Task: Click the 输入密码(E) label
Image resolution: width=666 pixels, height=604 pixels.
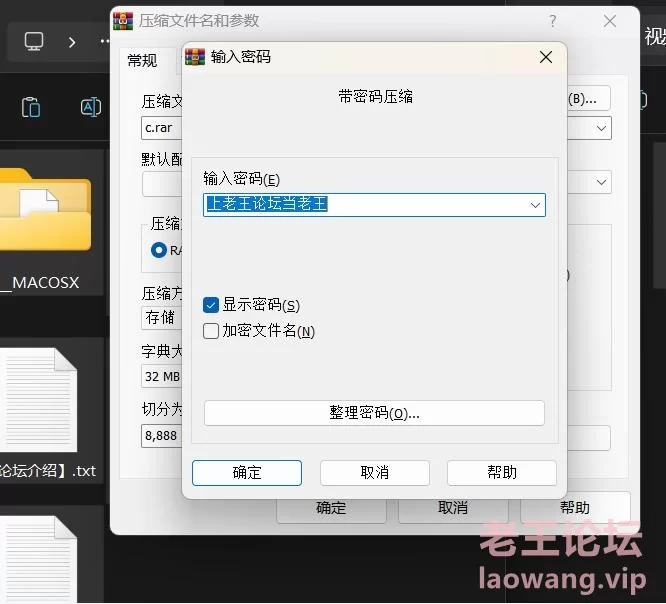Action: pyautogui.click(x=241, y=179)
